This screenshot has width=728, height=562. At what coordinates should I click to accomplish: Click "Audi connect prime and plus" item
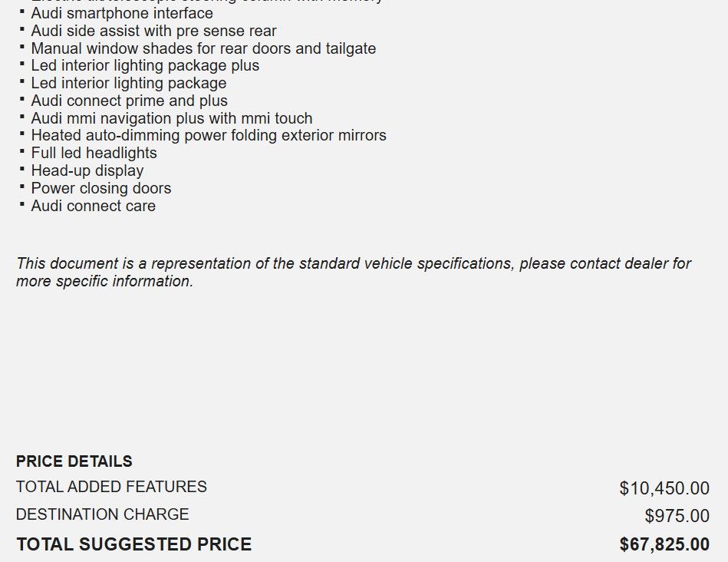[129, 101]
